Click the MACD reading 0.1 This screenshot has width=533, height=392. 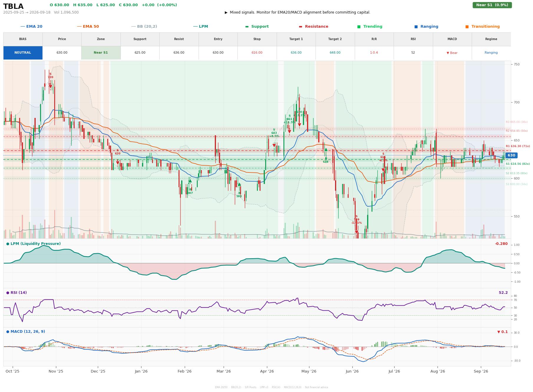point(503,332)
